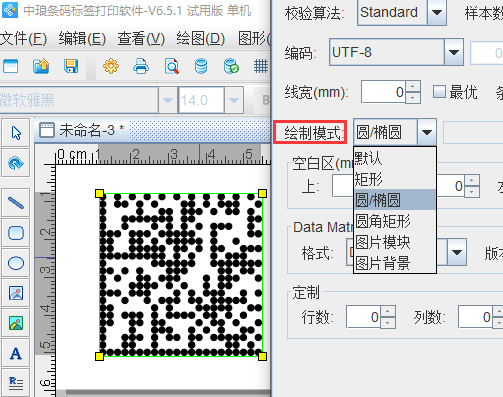Click the 行数 input field
503x397 pixels.
(x=363, y=317)
